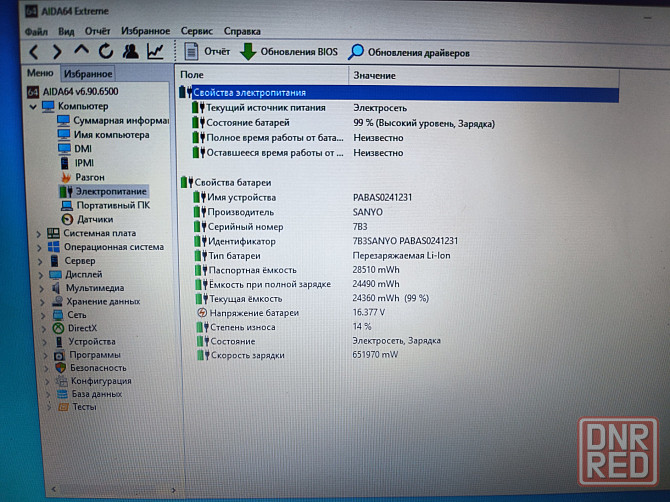Open the graph chart toolbar icon
The image size is (670, 502).
point(156,51)
